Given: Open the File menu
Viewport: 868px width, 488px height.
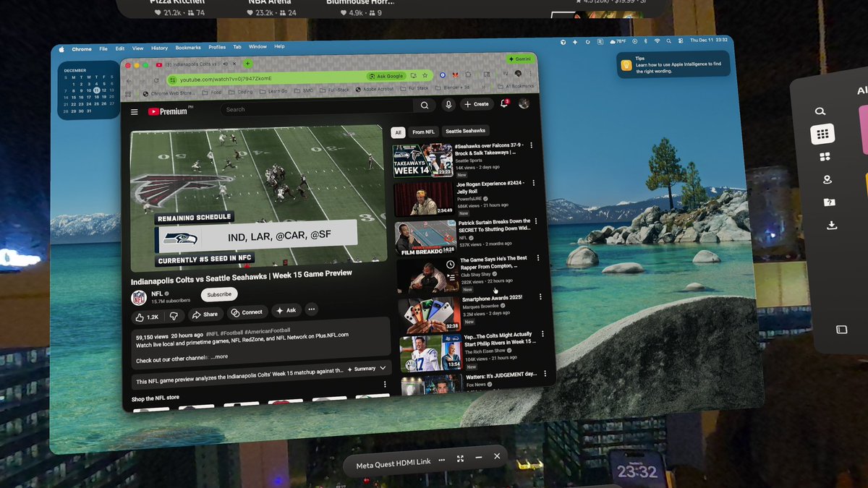Looking at the screenshot, I should pyautogui.click(x=103, y=49).
